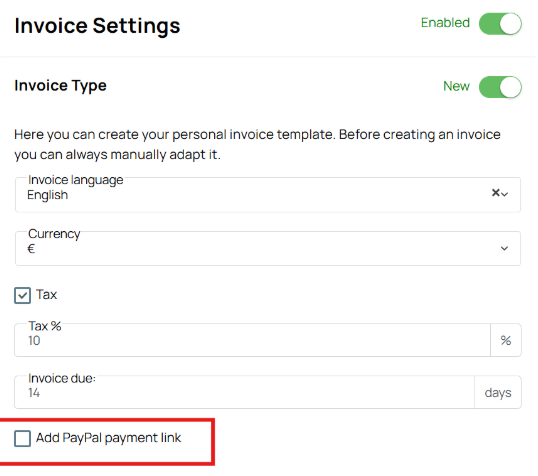This screenshot has width=538, height=476.
Task: Toggle the New Invoice Type switch
Action: [x=500, y=87]
